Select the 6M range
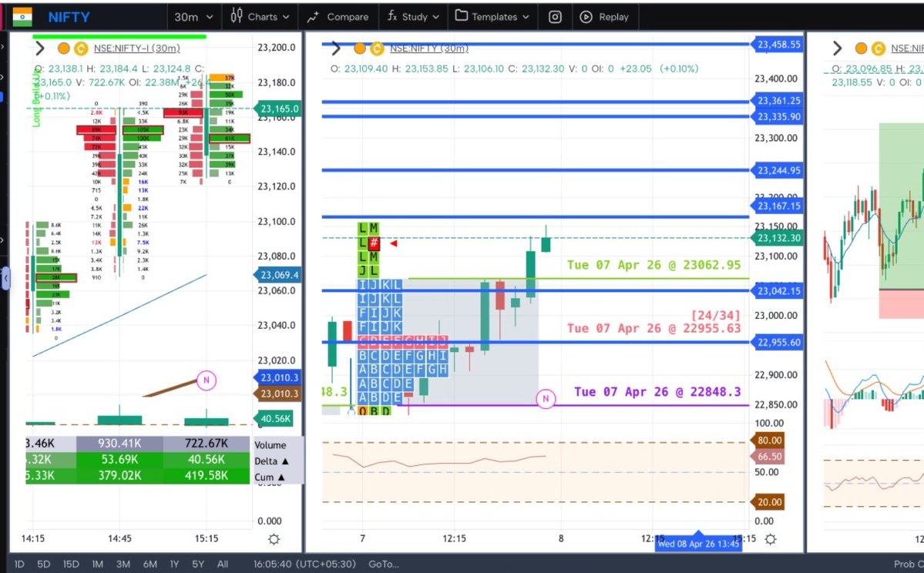 pos(150,565)
